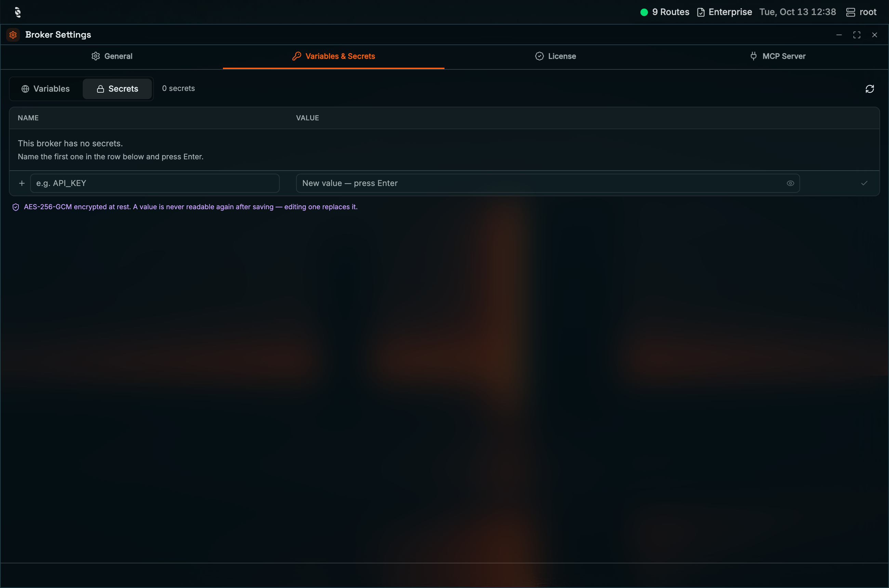Viewport: 889px width, 588px height.
Task: Click the '0 secrets' count label
Action: point(178,89)
